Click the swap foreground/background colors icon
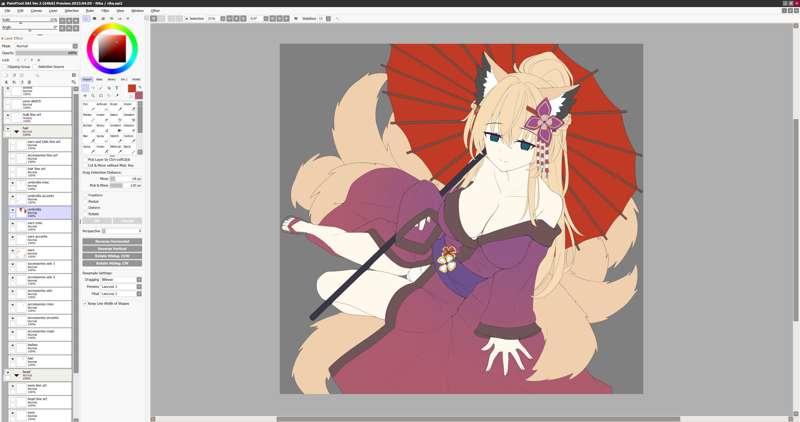The width and height of the screenshot is (800, 422). (x=140, y=87)
